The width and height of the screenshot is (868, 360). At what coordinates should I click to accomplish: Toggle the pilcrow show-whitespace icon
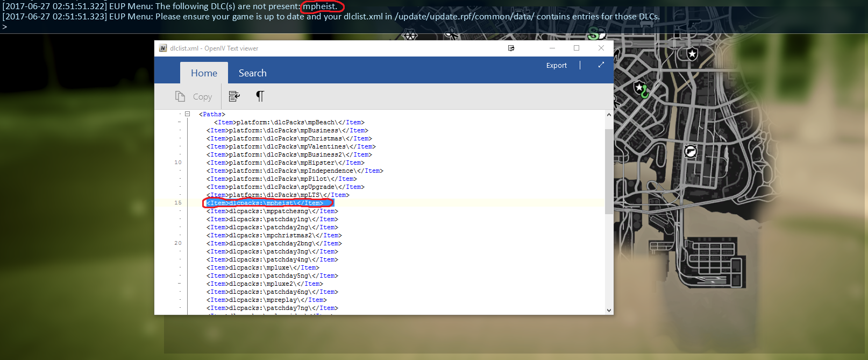(260, 96)
